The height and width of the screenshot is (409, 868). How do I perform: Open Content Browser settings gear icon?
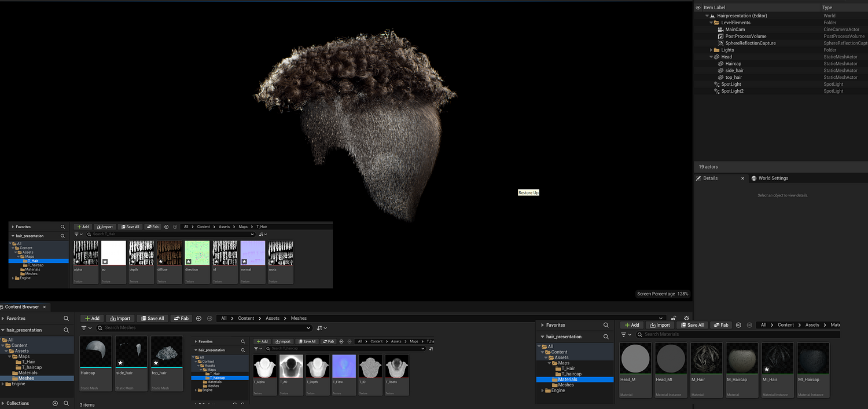pos(686,318)
